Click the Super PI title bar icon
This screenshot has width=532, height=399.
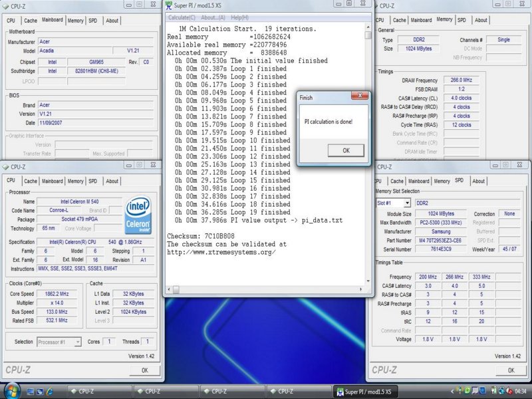(168, 5)
